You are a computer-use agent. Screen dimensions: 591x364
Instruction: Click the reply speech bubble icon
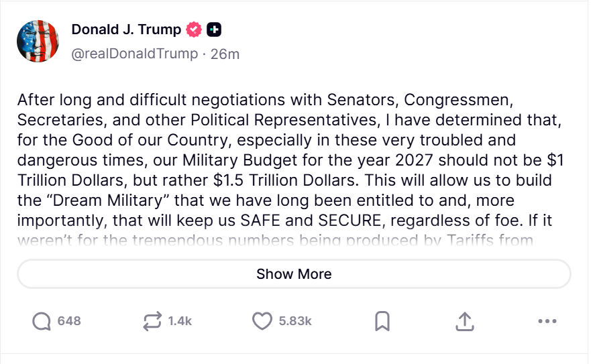[x=42, y=321]
